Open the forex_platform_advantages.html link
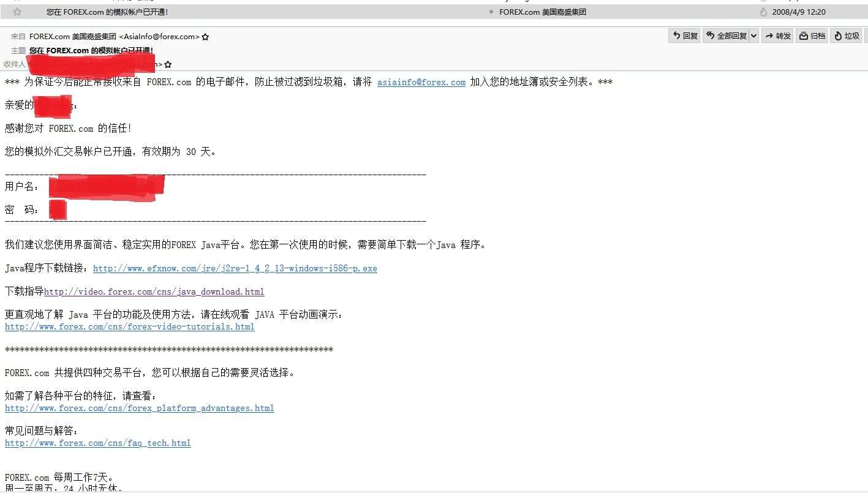 (x=140, y=408)
